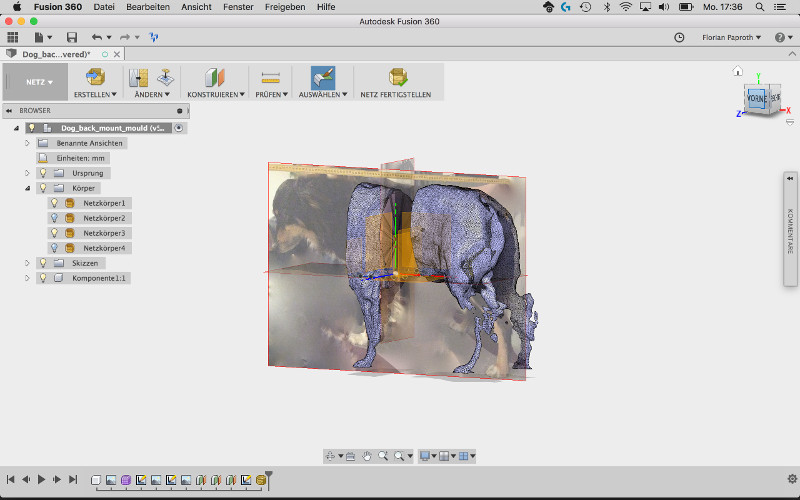Open the Fenster menu
The height and width of the screenshot is (500, 800).
(237, 7)
